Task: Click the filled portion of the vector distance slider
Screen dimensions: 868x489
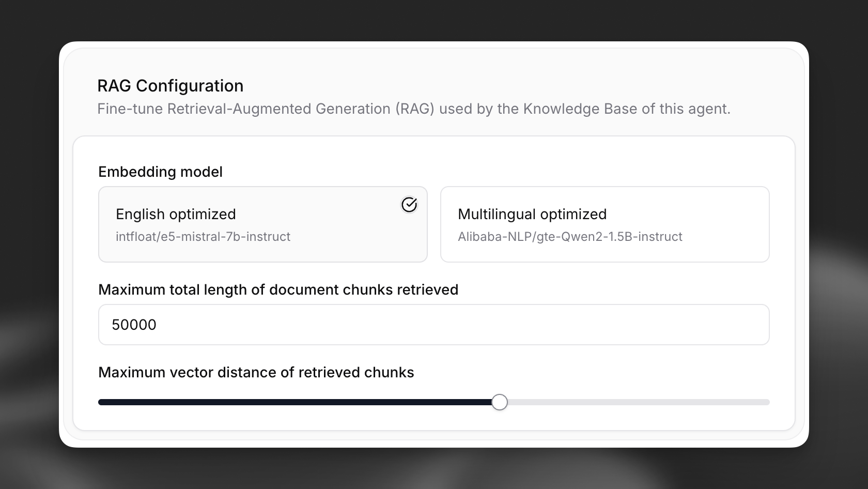Action: click(x=295, y=402)
